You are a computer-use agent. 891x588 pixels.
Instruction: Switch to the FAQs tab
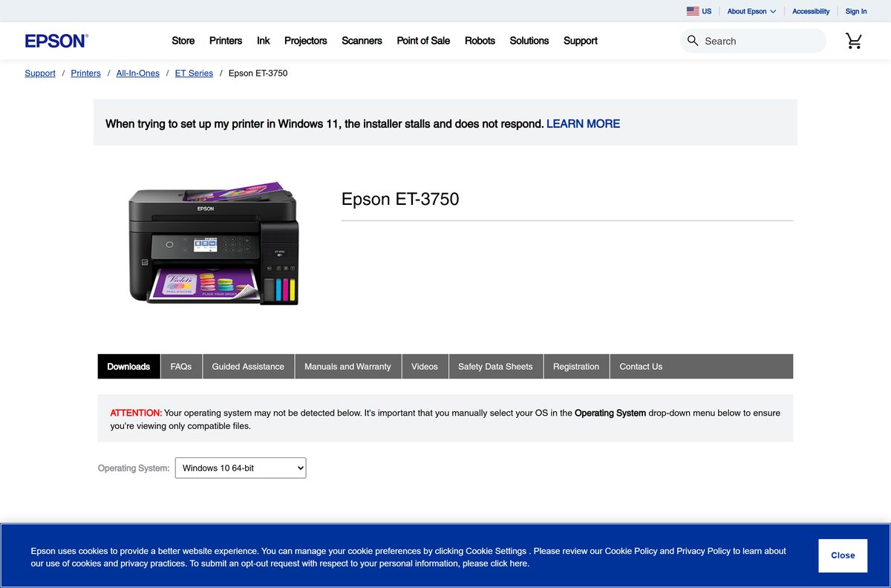(181, 366)
